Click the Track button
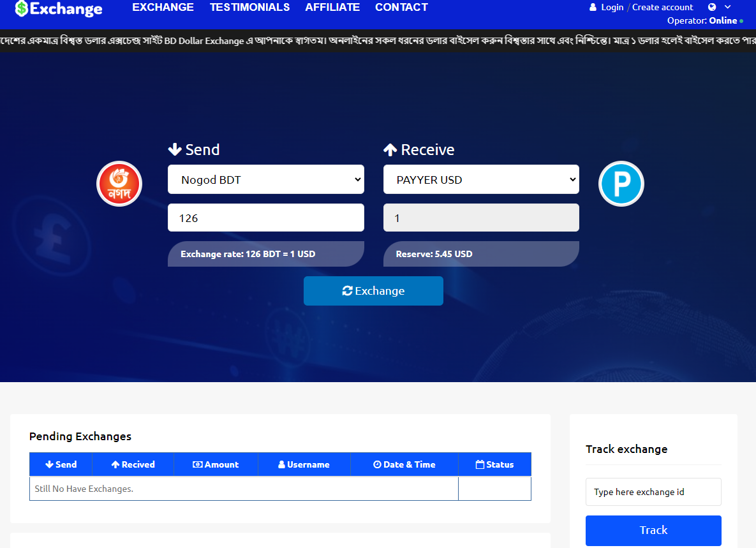 (x=653, y=530)
